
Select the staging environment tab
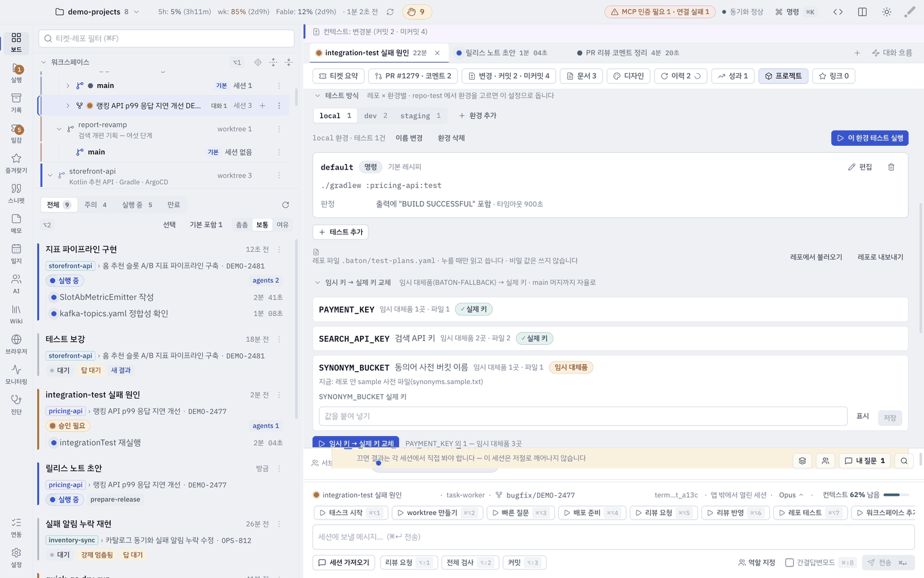pyautogui.click(x=420, y=116)
